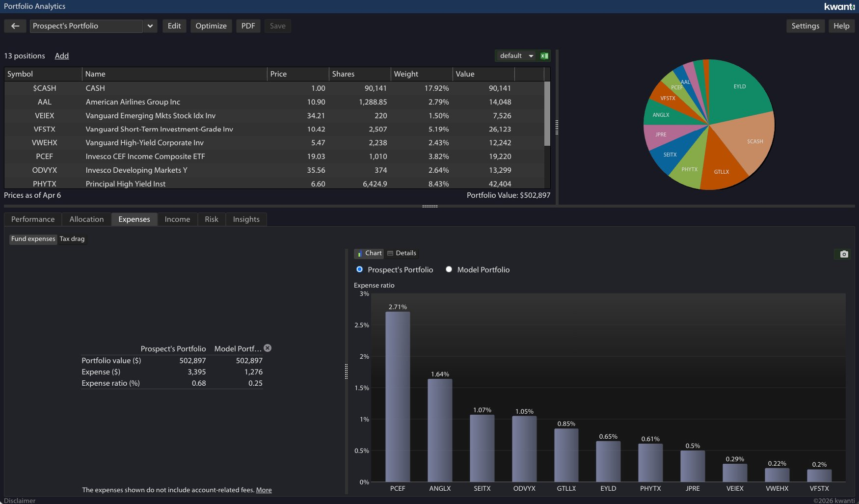Open the Allocation tab

(x=86, y=219)
